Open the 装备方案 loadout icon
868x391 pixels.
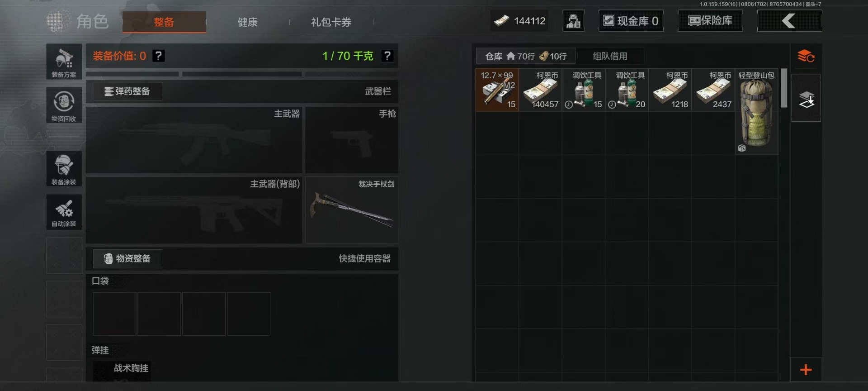click(x=64, y=62)
